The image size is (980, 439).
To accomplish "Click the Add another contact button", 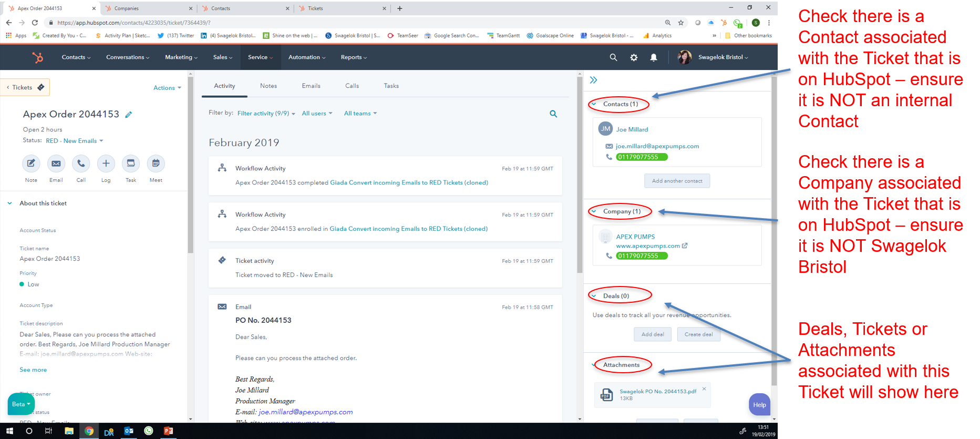I will pyautogui.click(x=677, y=181).
